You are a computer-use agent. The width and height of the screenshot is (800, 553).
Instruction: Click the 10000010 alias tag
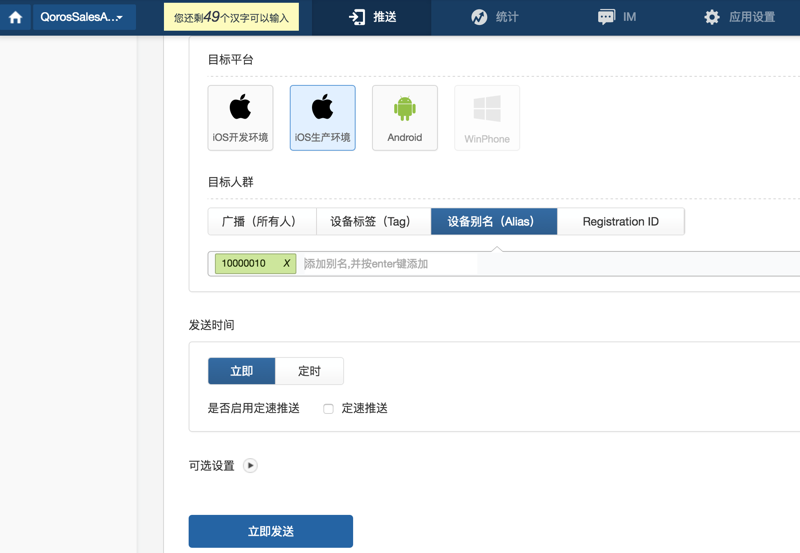[x=255, y=263]
